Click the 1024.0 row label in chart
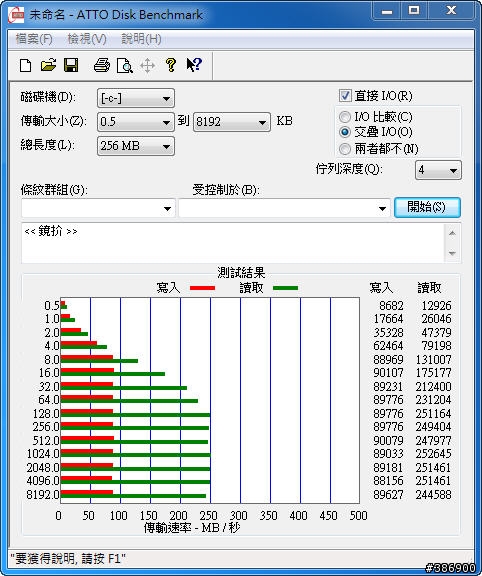Image resolution: width=482 pixels, height=576 pixels. pos(43,454)
